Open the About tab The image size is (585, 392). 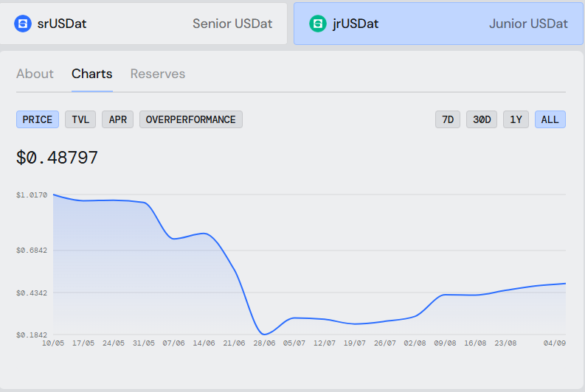point(35,74)
